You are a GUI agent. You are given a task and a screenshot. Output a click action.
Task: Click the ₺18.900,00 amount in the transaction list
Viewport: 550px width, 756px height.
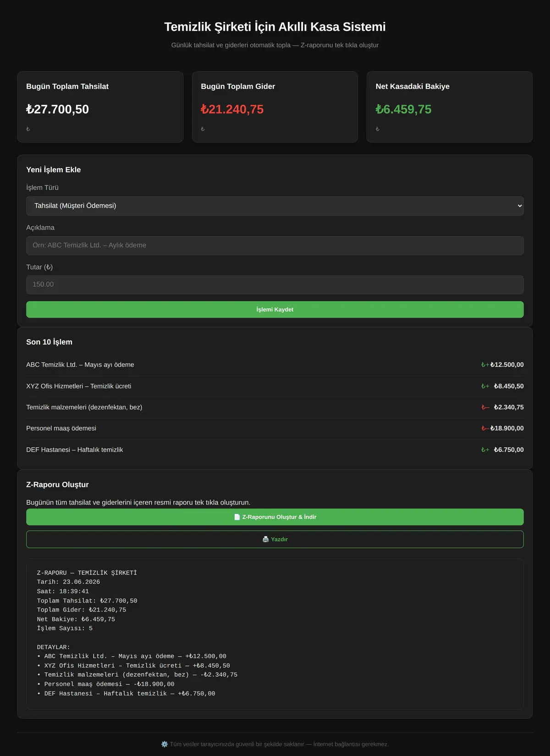pos(507,428)
